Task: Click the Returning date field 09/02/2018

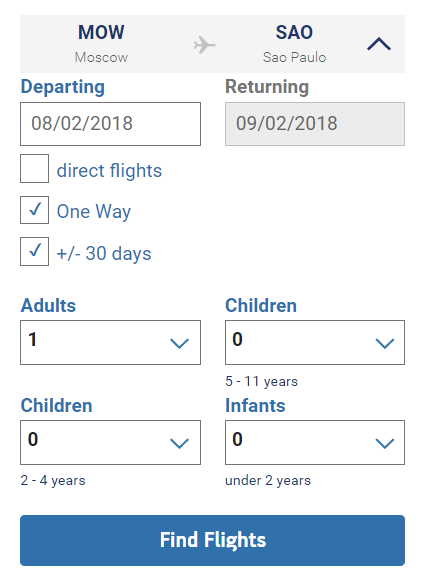Action: tap(315, 124)
